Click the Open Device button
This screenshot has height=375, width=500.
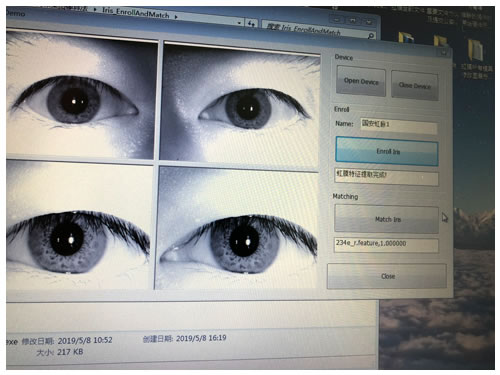pyautogui.click(x=361, y=81)
